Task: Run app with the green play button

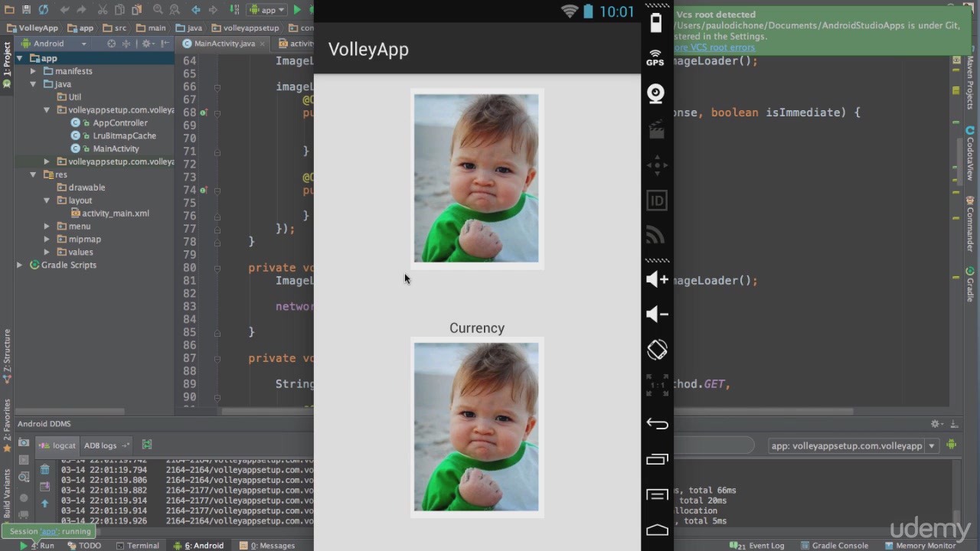Action: pyautogui.click(x=297, y=10)
